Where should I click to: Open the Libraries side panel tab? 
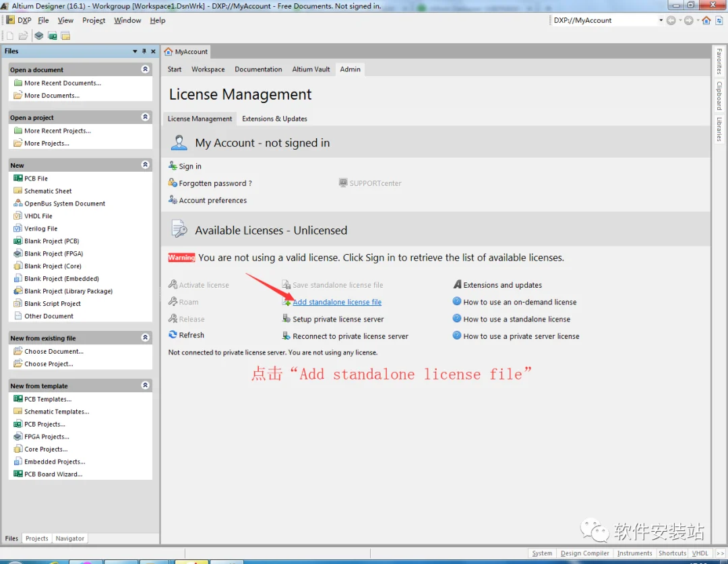point(719,129)
